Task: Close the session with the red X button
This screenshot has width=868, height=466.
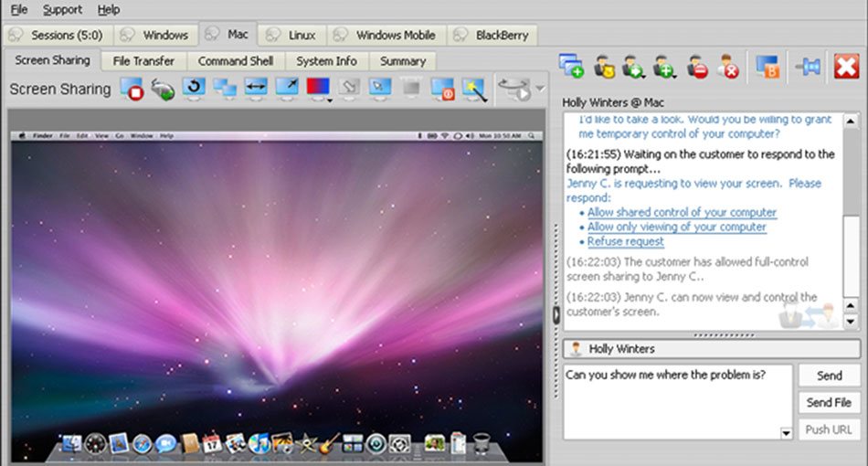Action: tap(846, 67)
